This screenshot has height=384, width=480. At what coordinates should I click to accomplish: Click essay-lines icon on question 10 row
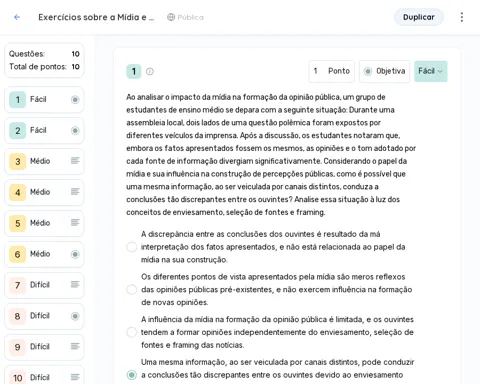point(75,377)
